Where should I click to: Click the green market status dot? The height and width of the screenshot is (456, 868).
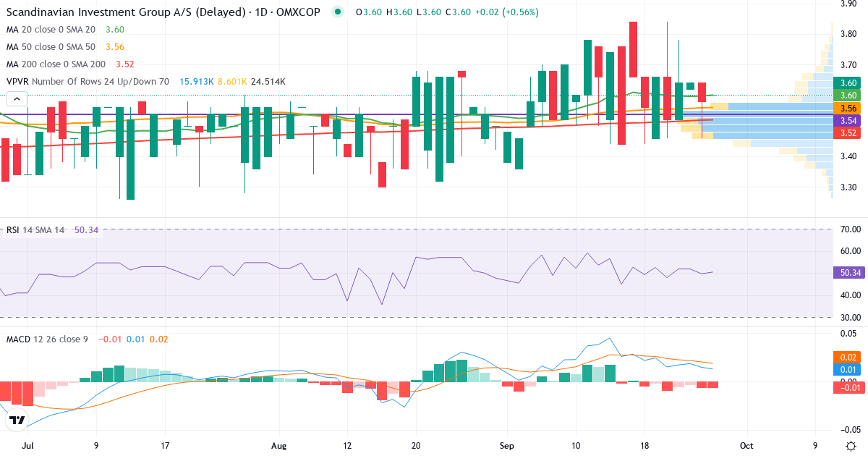337,12
